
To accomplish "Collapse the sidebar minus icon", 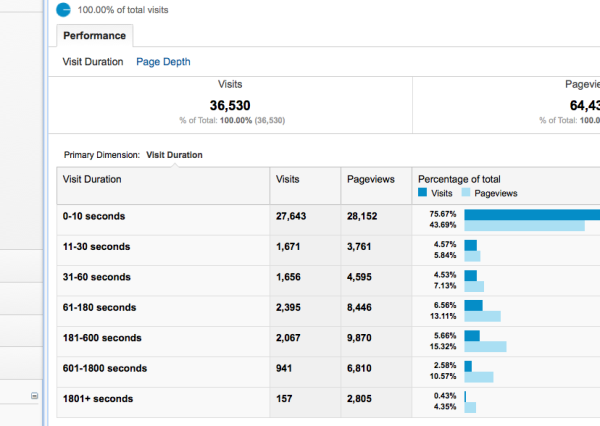I will point(34,396).
